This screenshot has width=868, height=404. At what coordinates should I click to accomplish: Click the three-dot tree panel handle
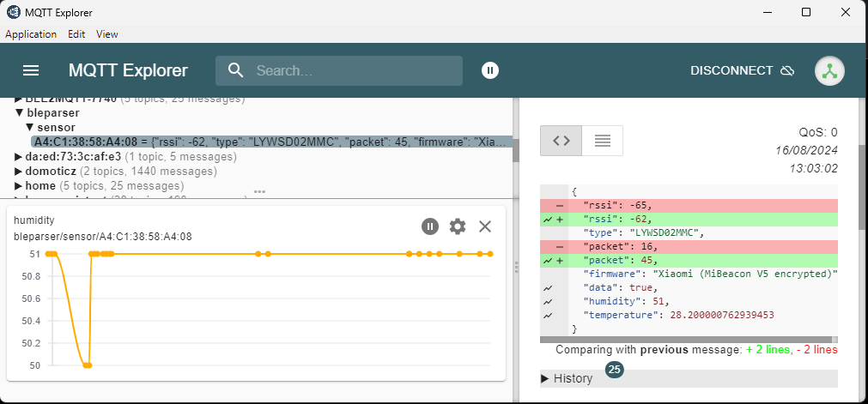click(259, 192)
